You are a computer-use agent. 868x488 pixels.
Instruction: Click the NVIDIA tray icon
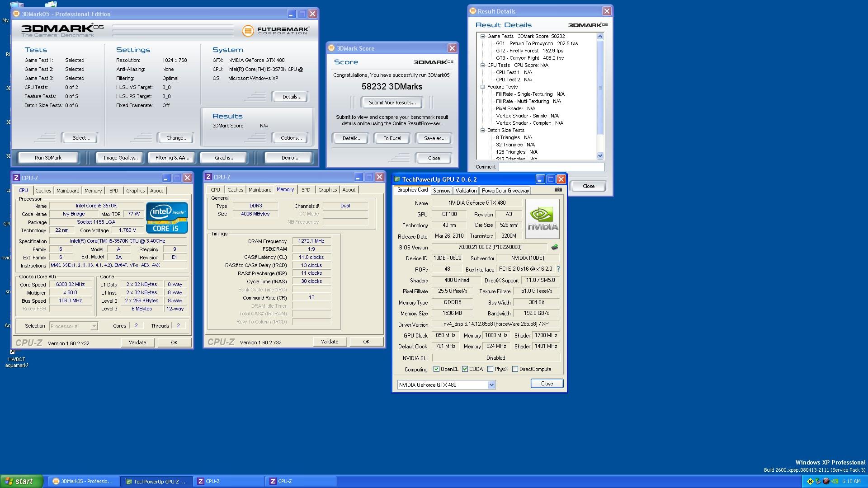(835, 482)
